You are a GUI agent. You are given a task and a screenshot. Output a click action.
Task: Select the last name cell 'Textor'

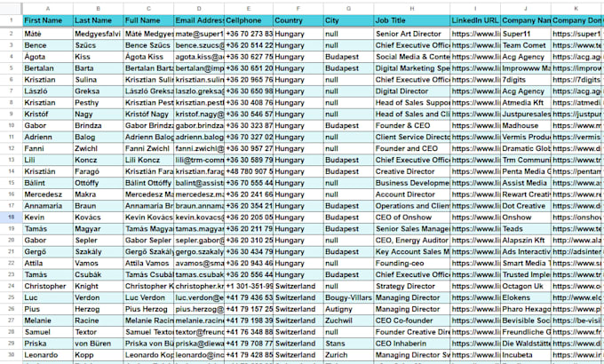coord(99,332)
